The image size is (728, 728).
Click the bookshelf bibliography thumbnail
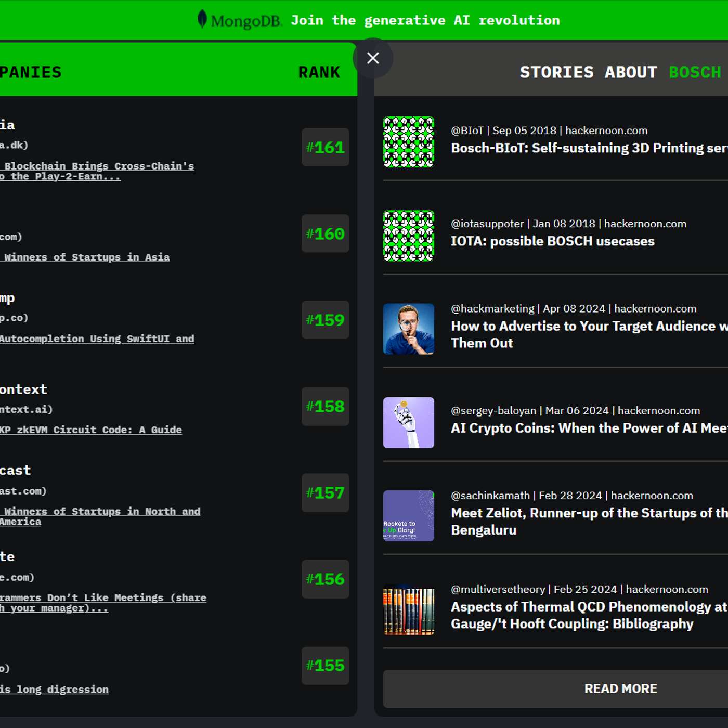pyautogui.click(x=408, y=610)
